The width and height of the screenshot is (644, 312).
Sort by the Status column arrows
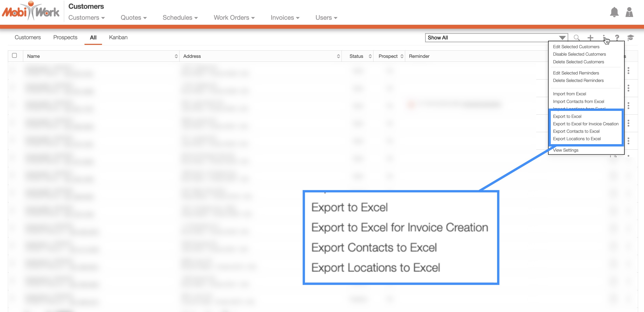click(x=370, y=56)
